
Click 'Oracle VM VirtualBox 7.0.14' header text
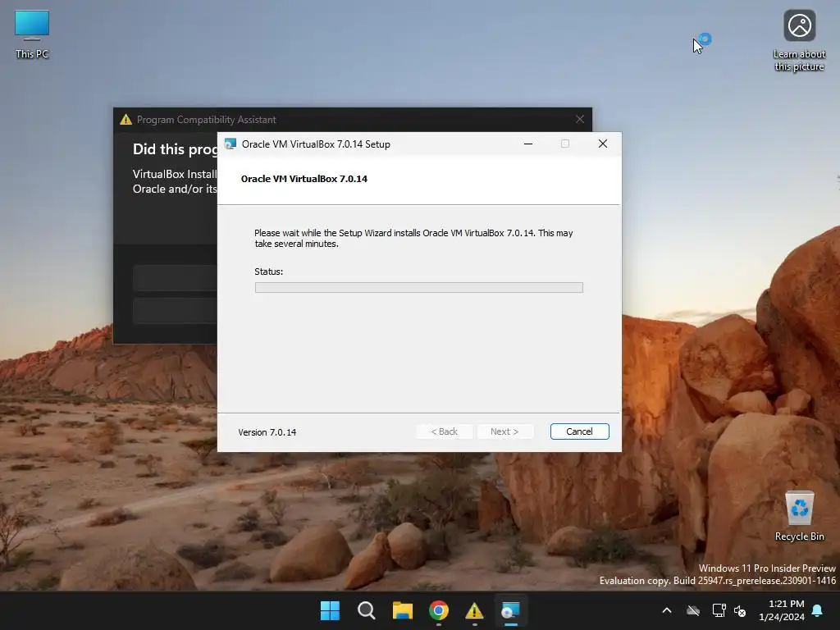(x=304, y=179)
